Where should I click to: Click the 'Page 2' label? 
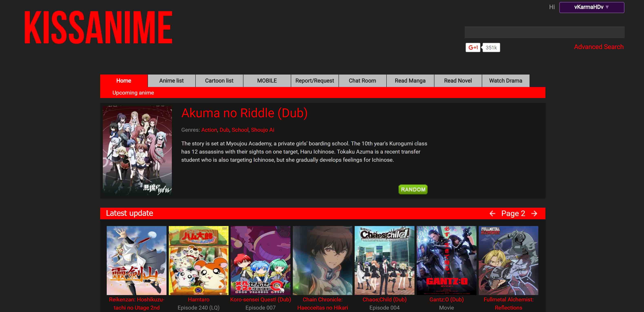point(513,213)
